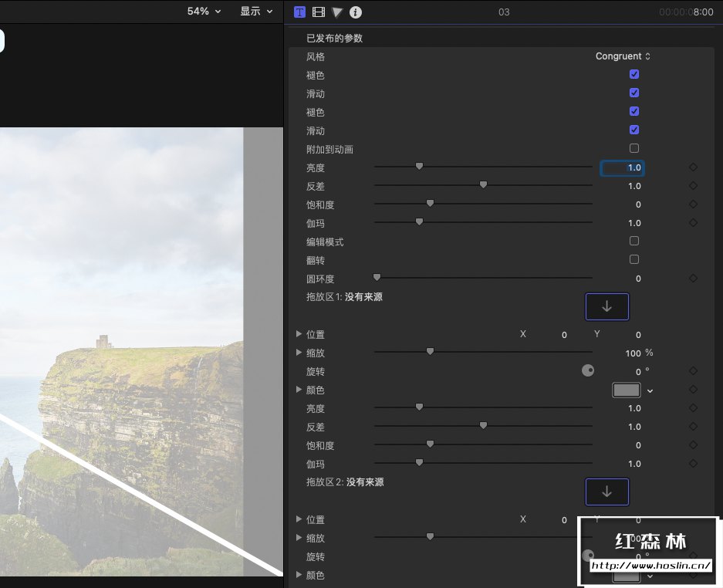Viewport: 723px width, 588px height.
Task: Open the 54% viewer zoom dropdown
Action: click(204, 11)
